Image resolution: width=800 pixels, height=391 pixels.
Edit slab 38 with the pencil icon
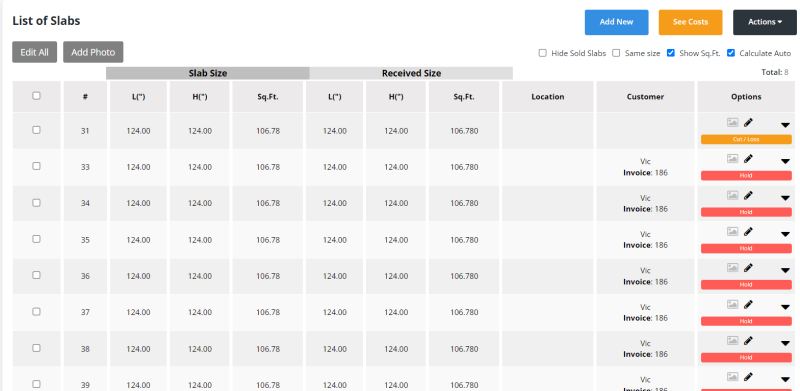coord(748,341)
